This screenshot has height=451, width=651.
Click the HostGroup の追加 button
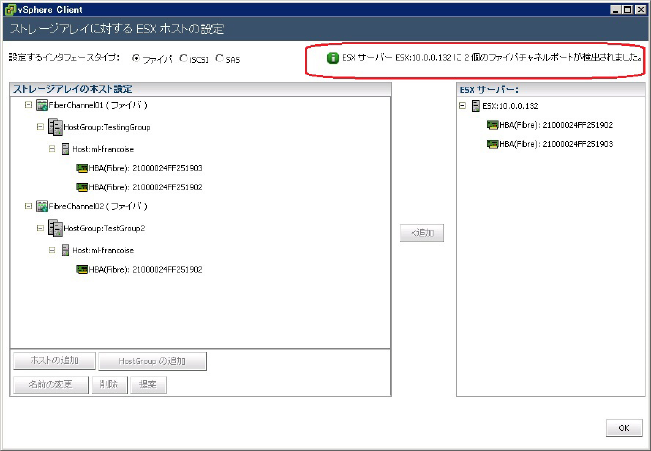coord(152,361)
